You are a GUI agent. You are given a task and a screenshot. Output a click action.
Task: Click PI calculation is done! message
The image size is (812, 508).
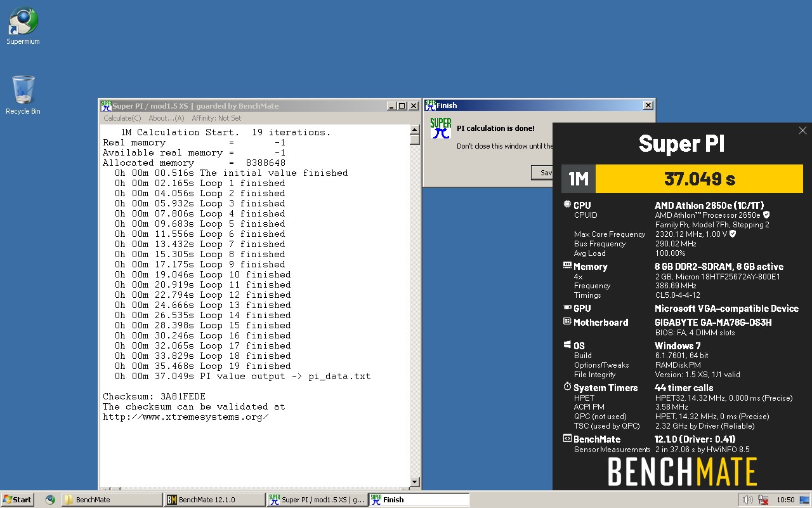tap(495, 128)
